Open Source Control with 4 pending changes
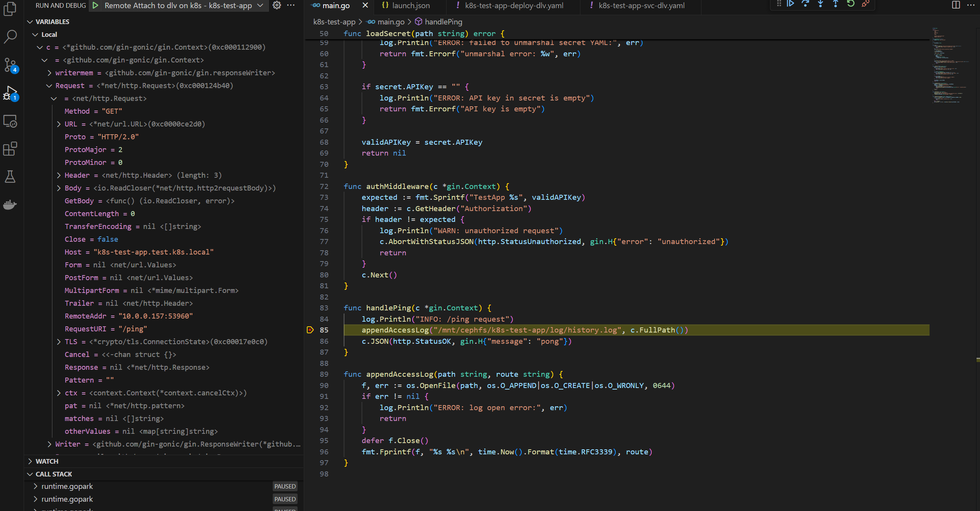Image resolution: width=980 pixels, height=511 pixels. tap(10, 65)
